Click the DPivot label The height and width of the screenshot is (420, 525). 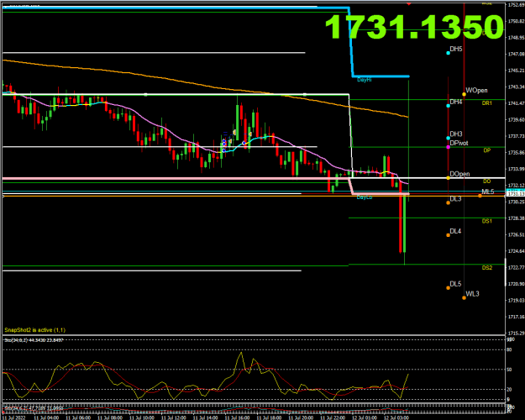459,143
